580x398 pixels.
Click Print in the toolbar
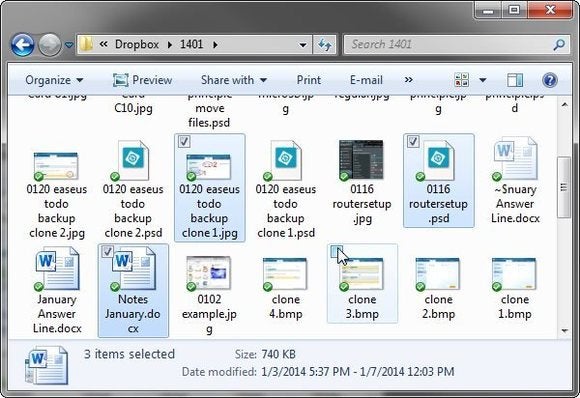point(308,80)
